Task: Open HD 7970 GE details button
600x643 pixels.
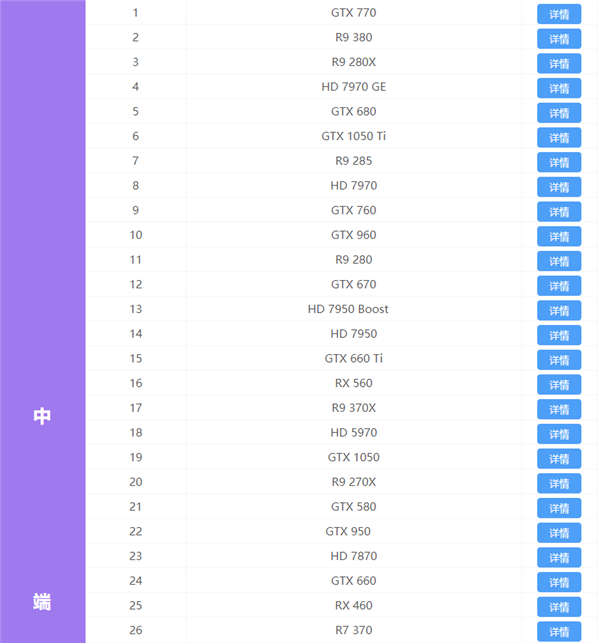Action: [559, 88]
